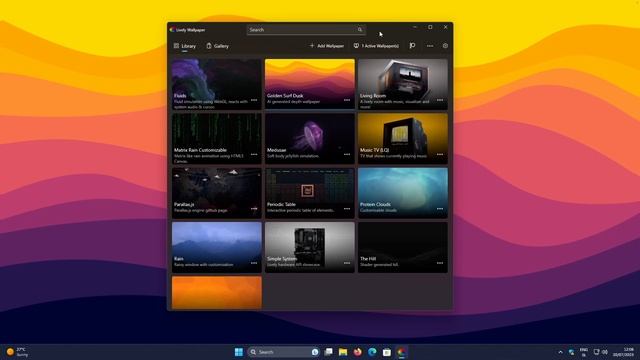The image size is (640, 360).
Task: Click the Lively Wallpaper taskbar icon
Action: coord(401,352)
